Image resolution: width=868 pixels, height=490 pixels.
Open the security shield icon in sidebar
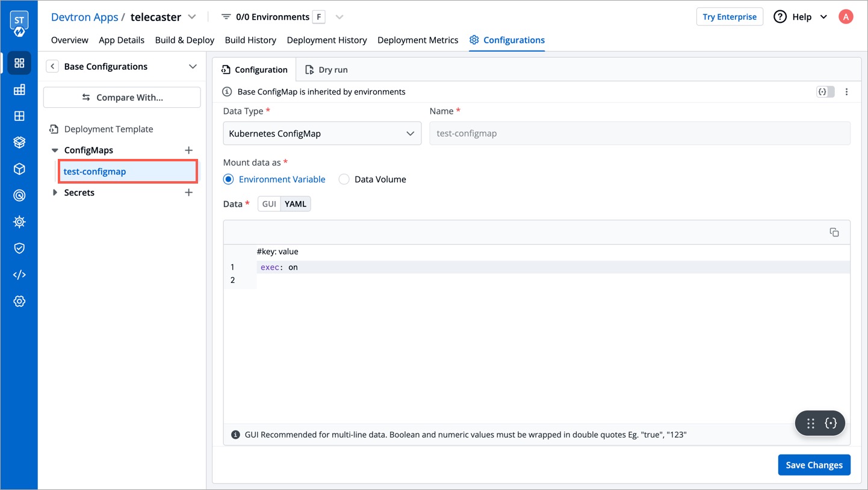tap(19, 248)
